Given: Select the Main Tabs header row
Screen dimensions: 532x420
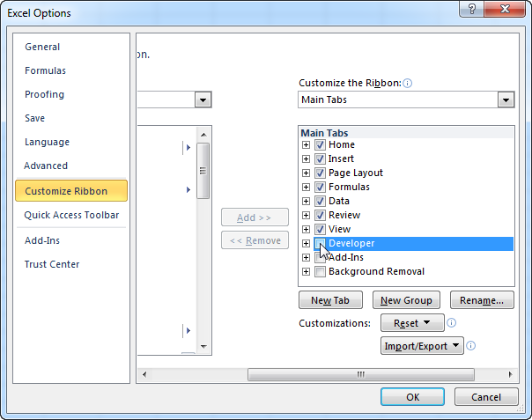Looking at the screenshot, I should [x=407, y=133].
